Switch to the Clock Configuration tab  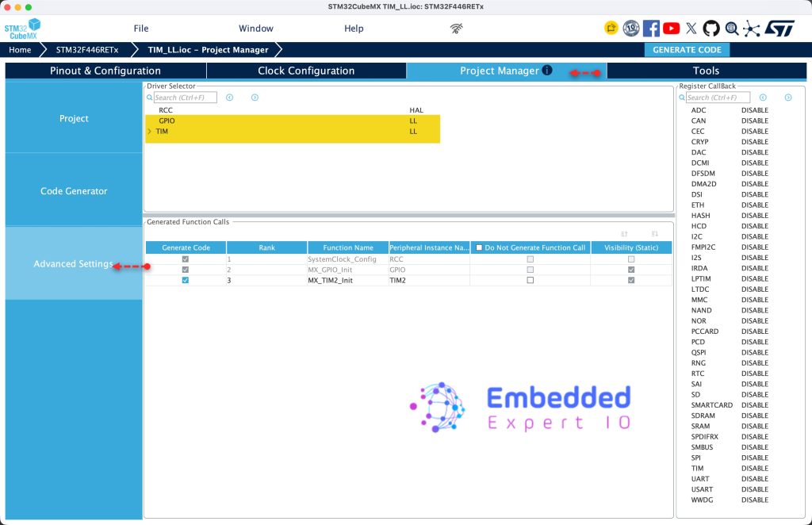pos(306,71)
